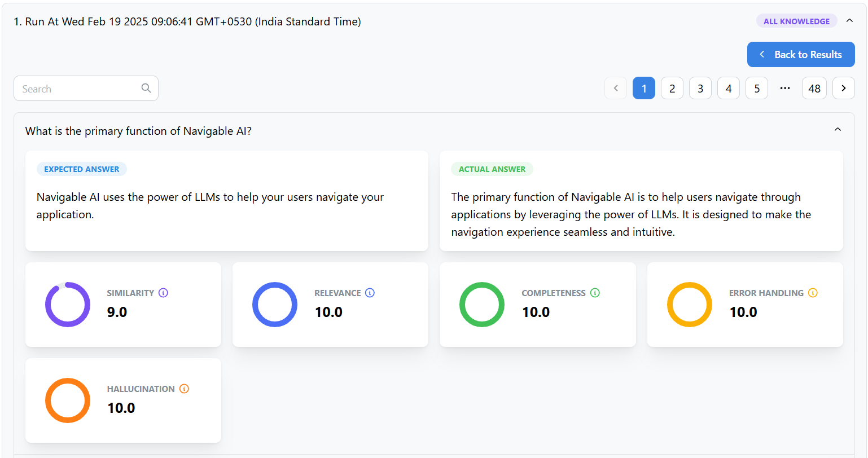
Task: Click the expected answer paragraph text
Action: click(210, 206)
